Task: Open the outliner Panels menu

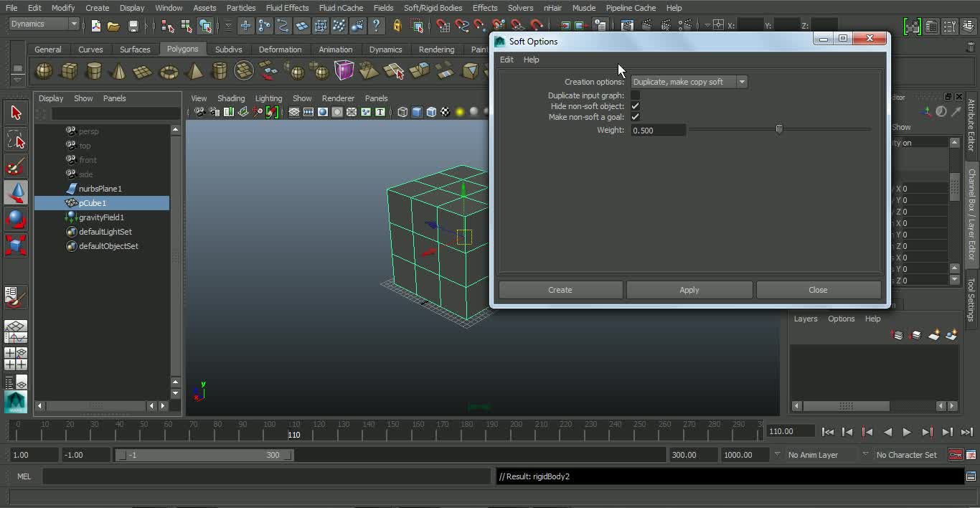Action: tap(114, 98)
